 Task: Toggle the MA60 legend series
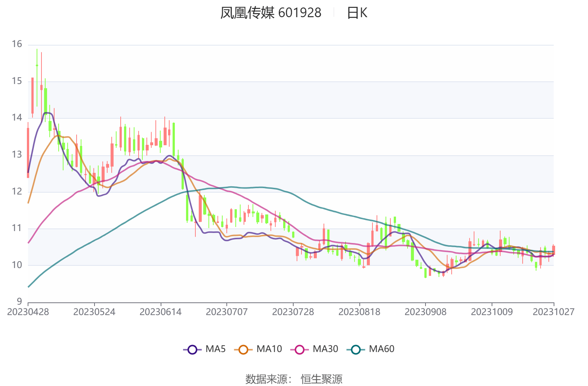(x=371, y=349)
